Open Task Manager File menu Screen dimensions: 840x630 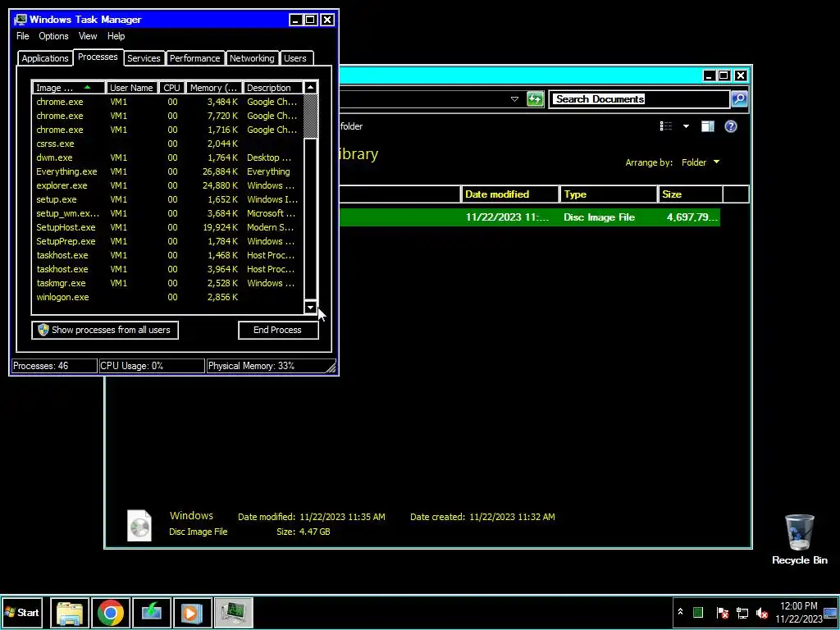(x=22, y=36)
